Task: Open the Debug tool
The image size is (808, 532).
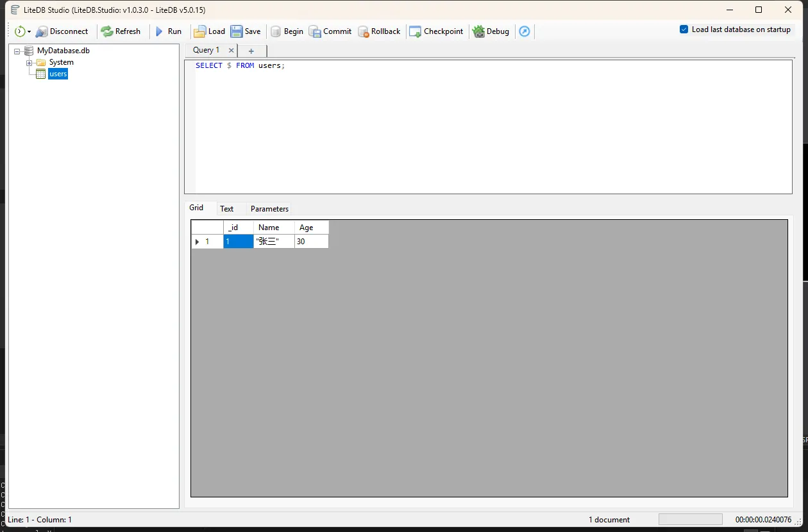Action: [491, 31]
